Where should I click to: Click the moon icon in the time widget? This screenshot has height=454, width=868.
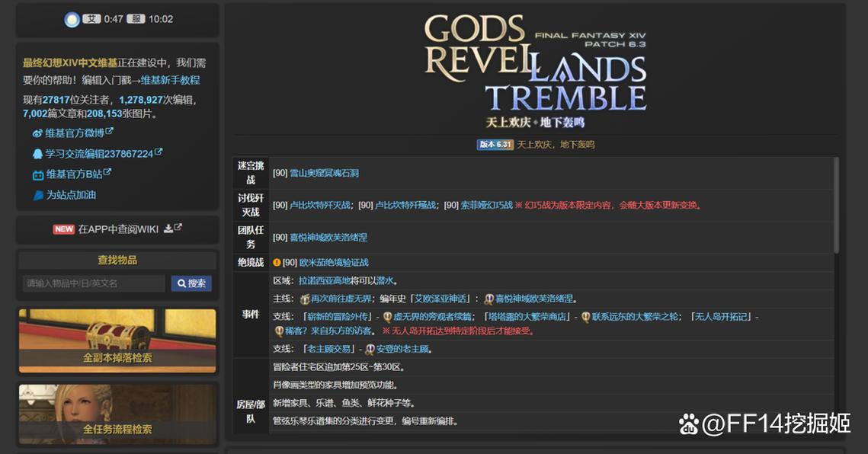[x=72, y=20]
